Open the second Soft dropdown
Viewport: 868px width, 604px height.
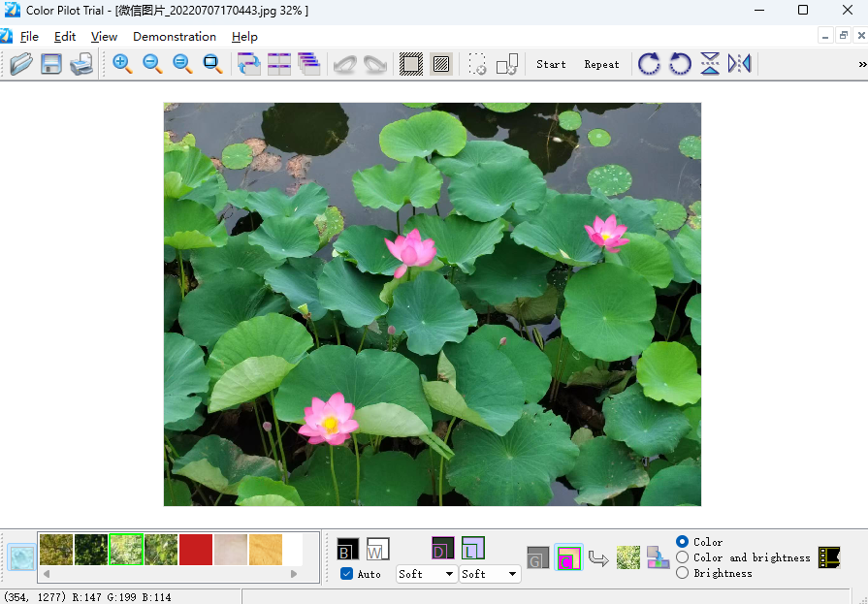(x=490, y=574)
